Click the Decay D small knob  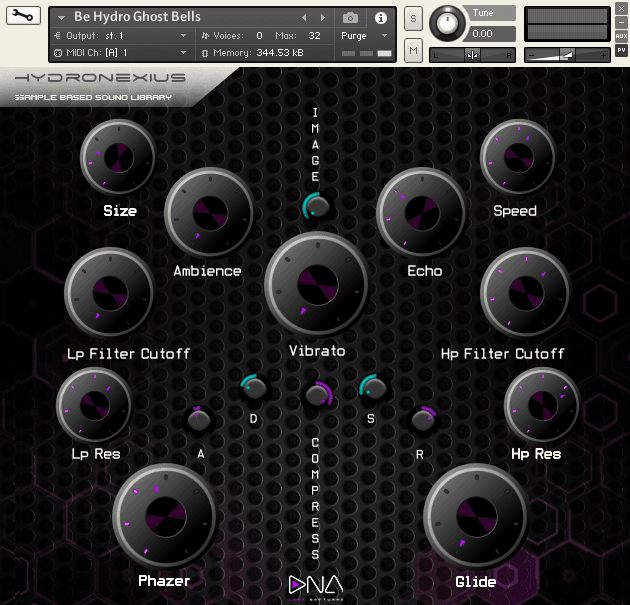[254, 388]
